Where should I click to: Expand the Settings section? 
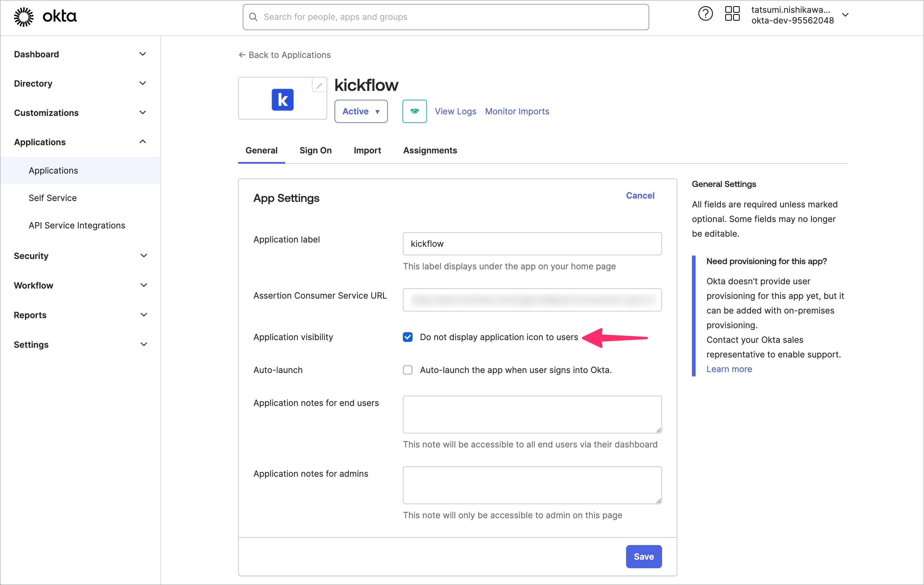pyautogui.click(x=80, y=344)
